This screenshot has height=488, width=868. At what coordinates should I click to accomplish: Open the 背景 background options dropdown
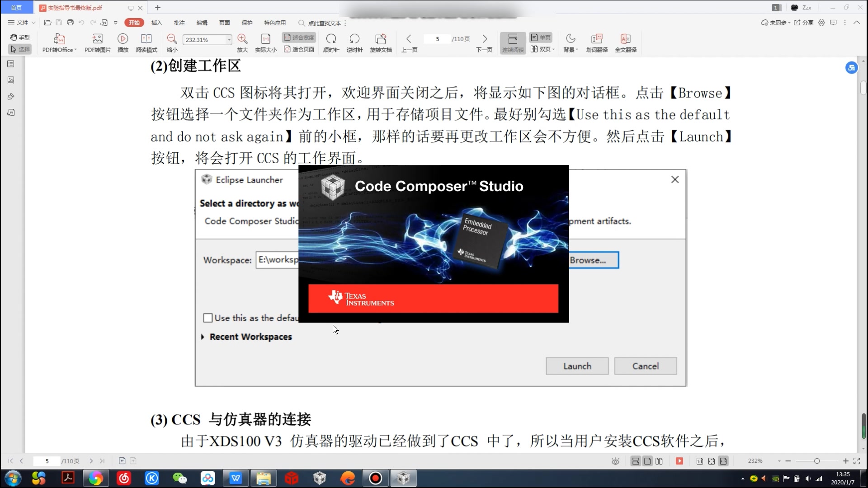point(571,43)
